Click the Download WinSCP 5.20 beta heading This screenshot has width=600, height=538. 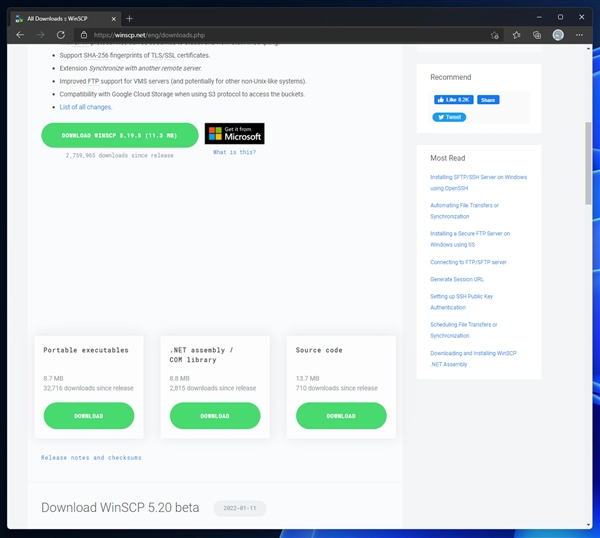[x=120, y=508]
